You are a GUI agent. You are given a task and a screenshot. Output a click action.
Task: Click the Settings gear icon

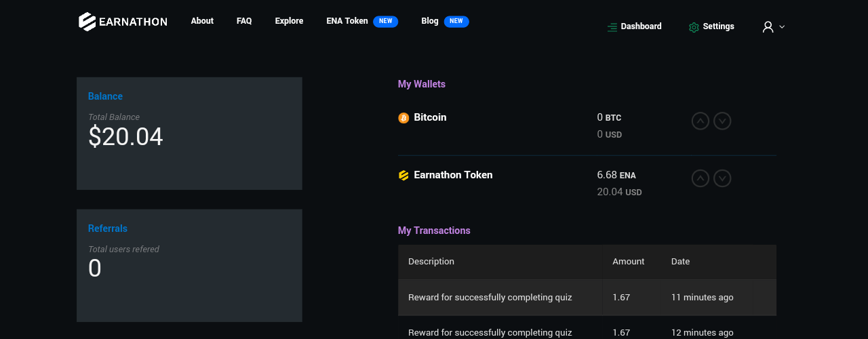pos(694,27)
